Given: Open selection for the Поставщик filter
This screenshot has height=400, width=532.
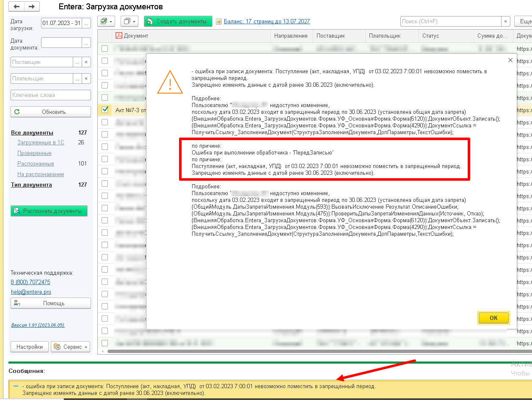Looking at the screenshot, I should coord(77,62).
